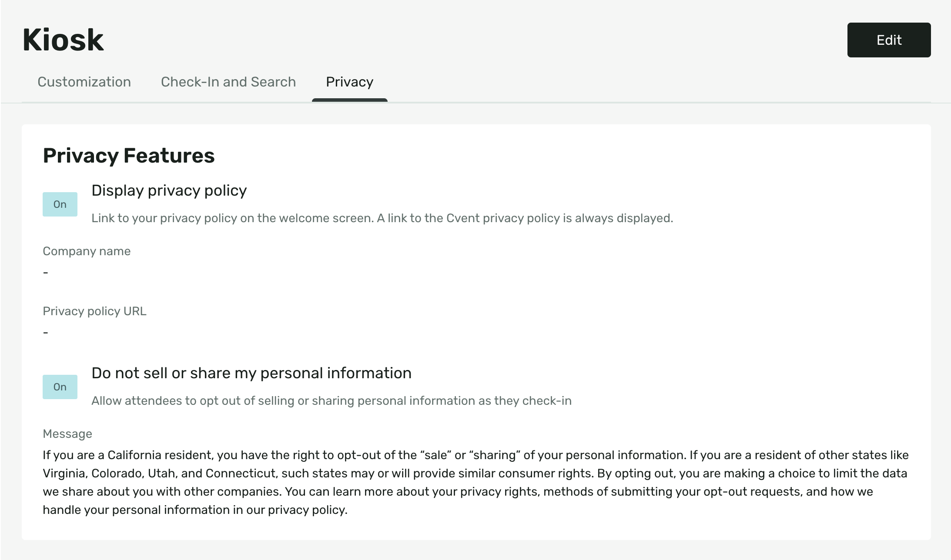Open the Check-In and Search tab
Image resolution: width=951 pixels, height=560 pixels.
pyautogui.click(x=228, y=82)
